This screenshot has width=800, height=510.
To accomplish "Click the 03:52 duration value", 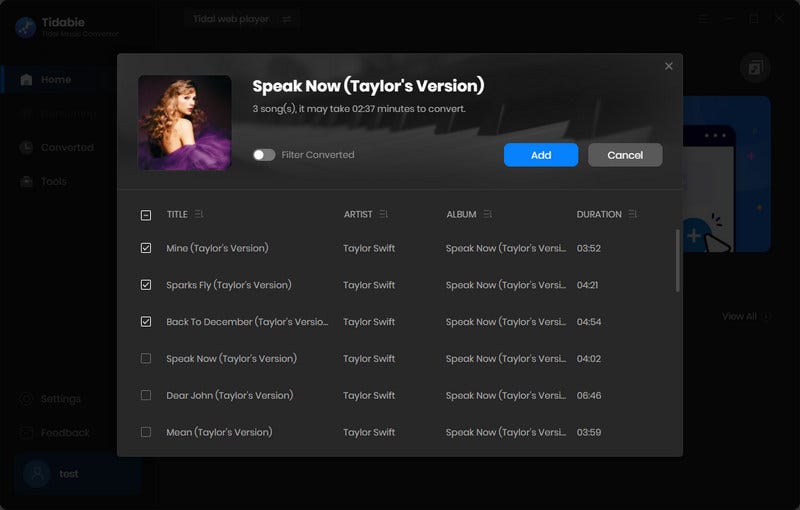I will pos(589,248).
